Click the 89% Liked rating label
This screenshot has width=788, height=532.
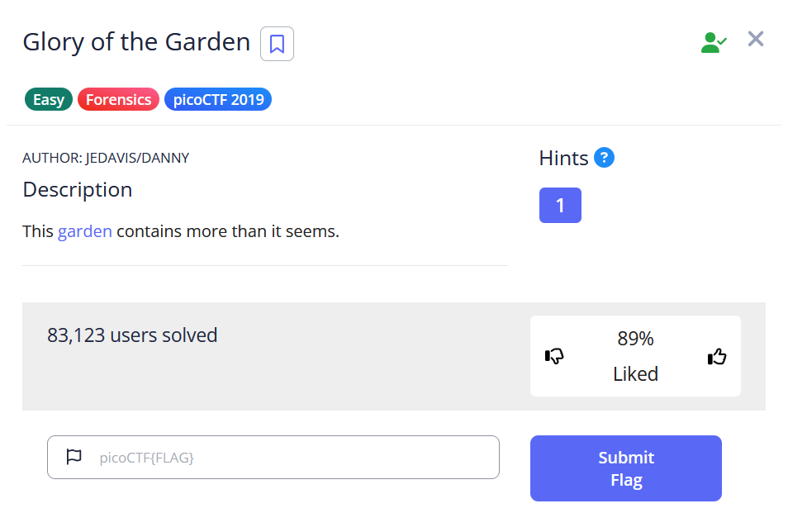635,356
